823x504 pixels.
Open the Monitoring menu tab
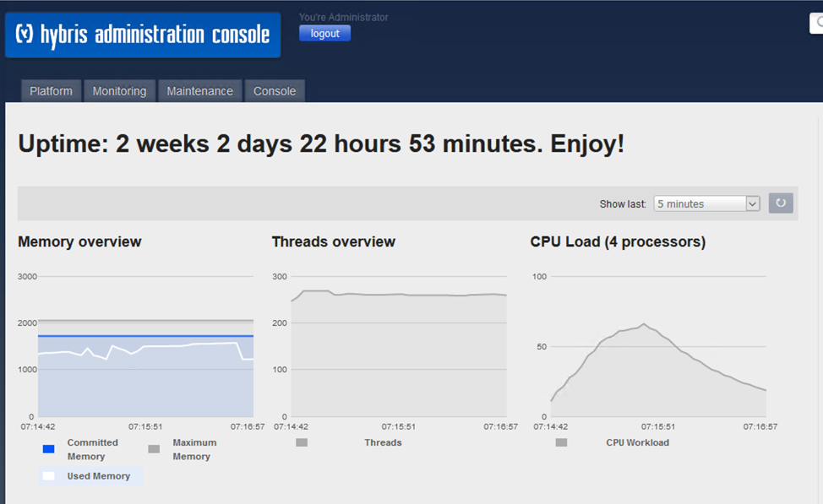click(120, 90)
